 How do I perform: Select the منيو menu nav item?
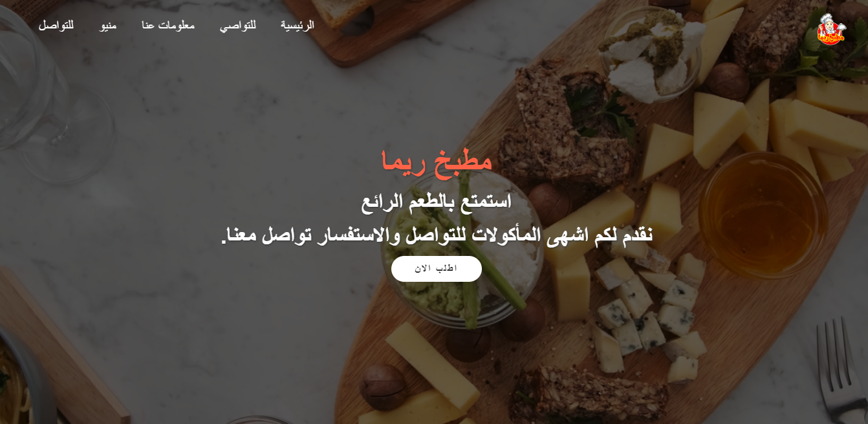108,25
